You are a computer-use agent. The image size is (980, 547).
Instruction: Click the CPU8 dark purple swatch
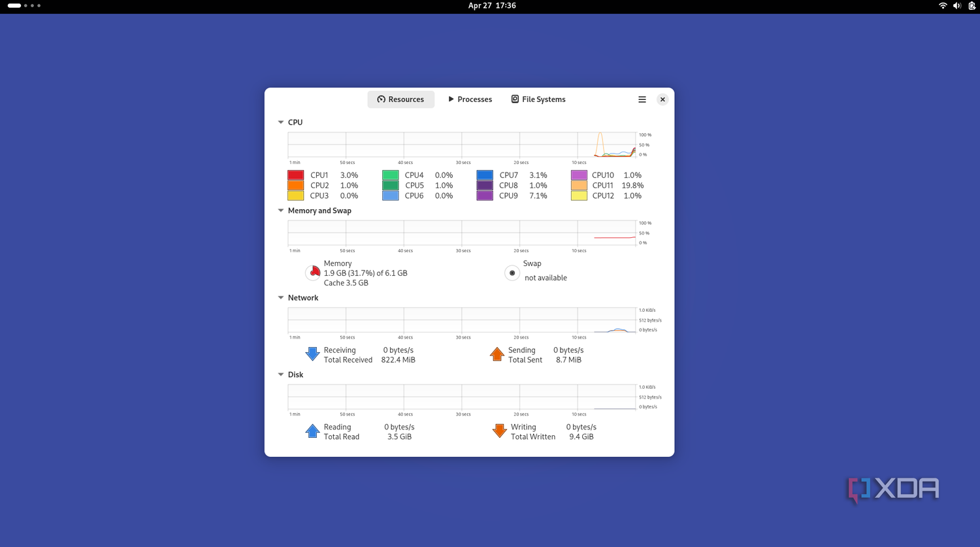coord(485,185)
